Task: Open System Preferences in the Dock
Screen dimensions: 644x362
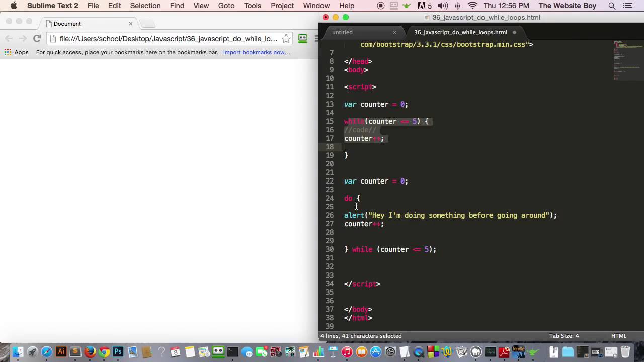Action: tap(390, 352)
